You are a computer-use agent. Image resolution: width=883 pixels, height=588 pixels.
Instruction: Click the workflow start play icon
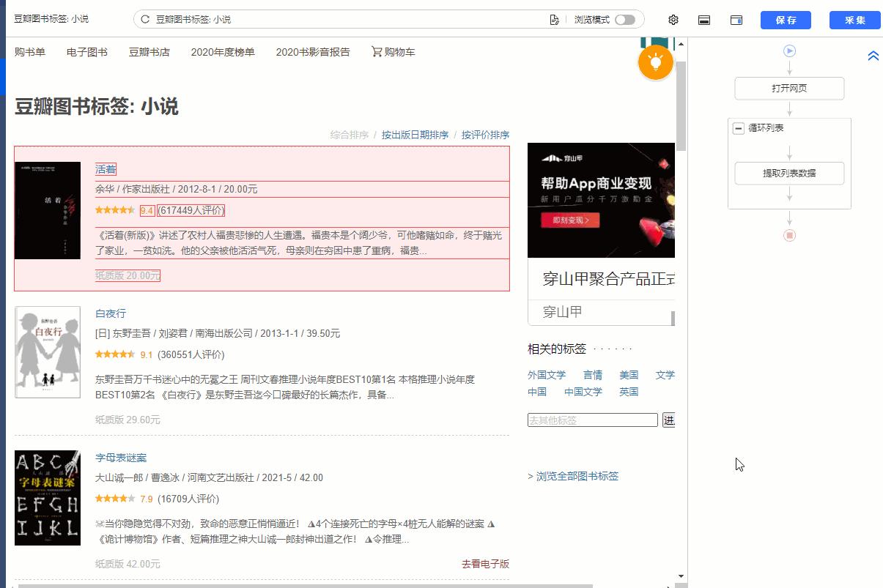[x=789, y=51]
